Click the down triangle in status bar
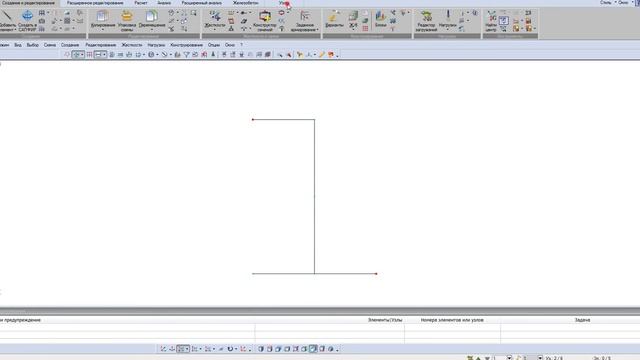The width and height of the screenshot is (640, 360). pos(487,358)
